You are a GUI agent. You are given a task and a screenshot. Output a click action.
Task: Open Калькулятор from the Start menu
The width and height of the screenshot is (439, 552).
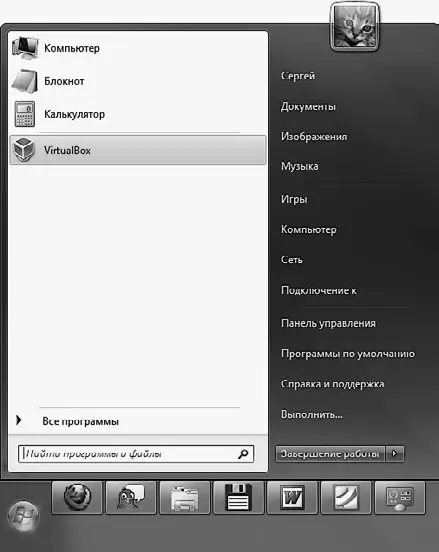(x=138, y=114)
